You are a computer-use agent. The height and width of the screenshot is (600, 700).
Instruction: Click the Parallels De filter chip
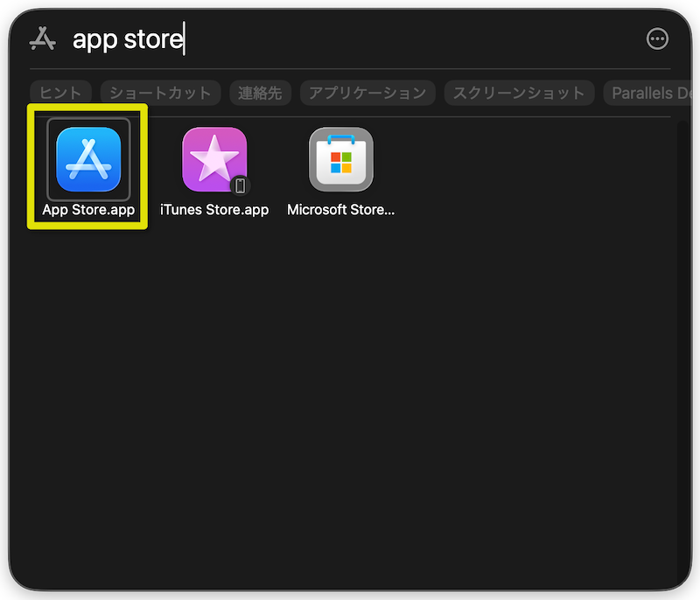point(651,92)
